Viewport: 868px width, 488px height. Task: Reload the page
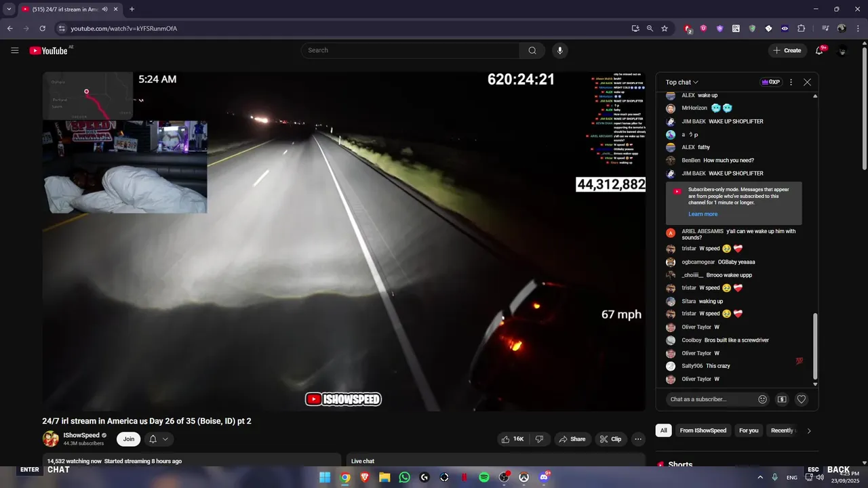pyautogui.click(x=42, y=28)
